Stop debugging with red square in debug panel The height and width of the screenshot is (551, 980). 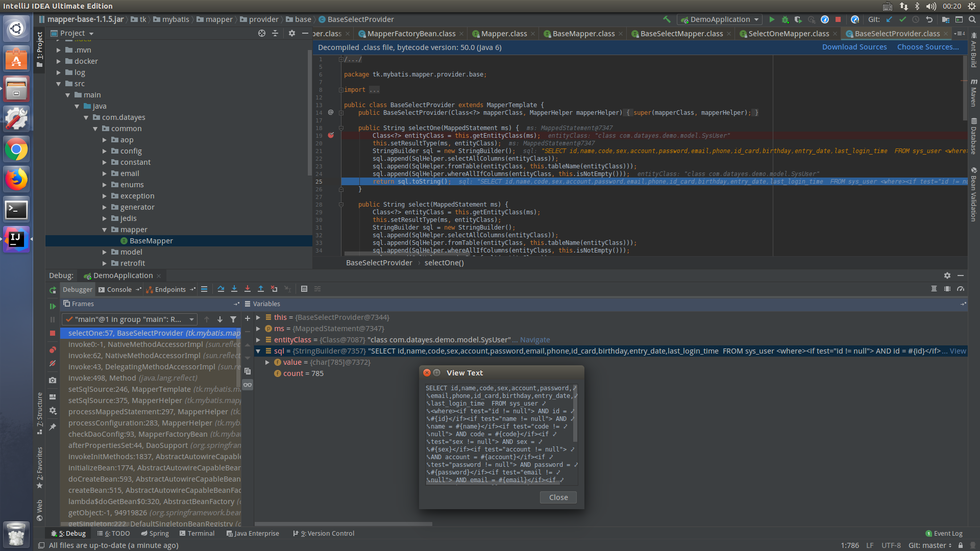pyautogui.click(x=53, y=333)
